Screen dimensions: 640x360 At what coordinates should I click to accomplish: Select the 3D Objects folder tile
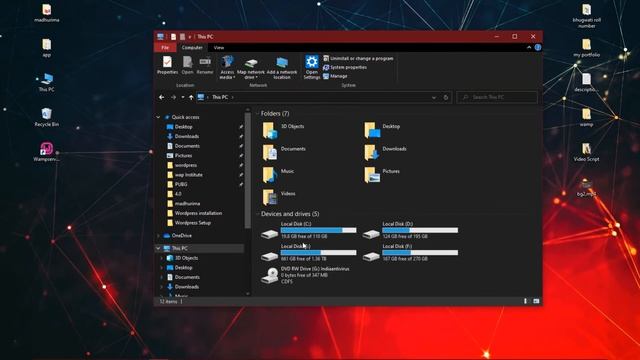pyautogui.click(x=284, y=130)
